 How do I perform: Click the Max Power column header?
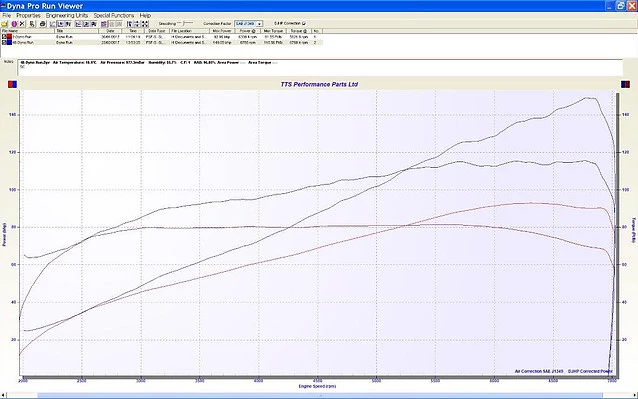coord(222,31)
